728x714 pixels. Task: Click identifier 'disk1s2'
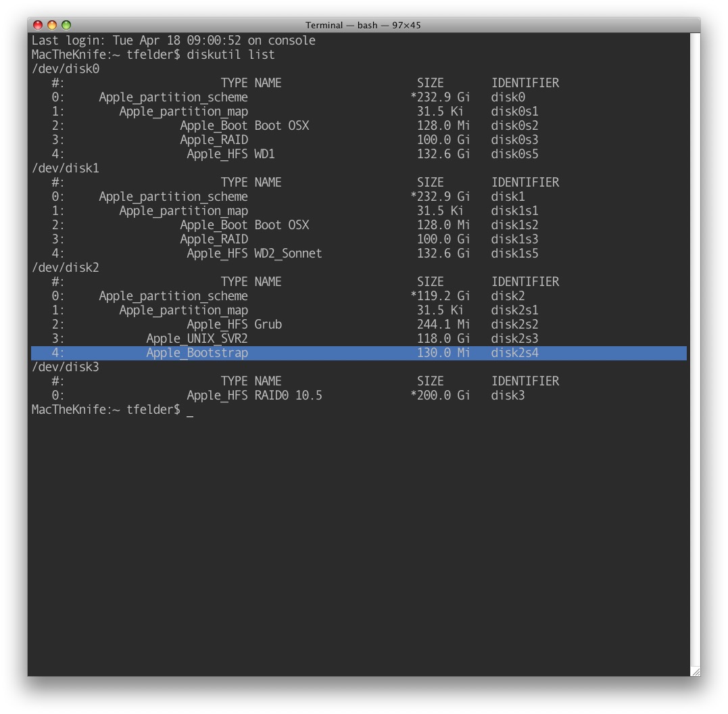point(515,225)
